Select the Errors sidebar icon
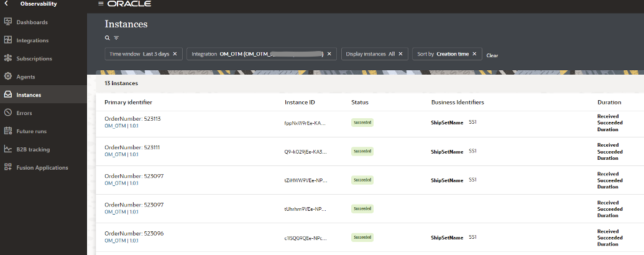This screenshot has width=644, height=255. point(8,113)
